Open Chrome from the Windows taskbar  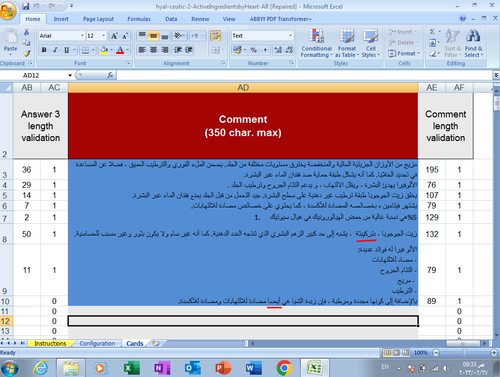pyautogui.click(x=284, y=368)
